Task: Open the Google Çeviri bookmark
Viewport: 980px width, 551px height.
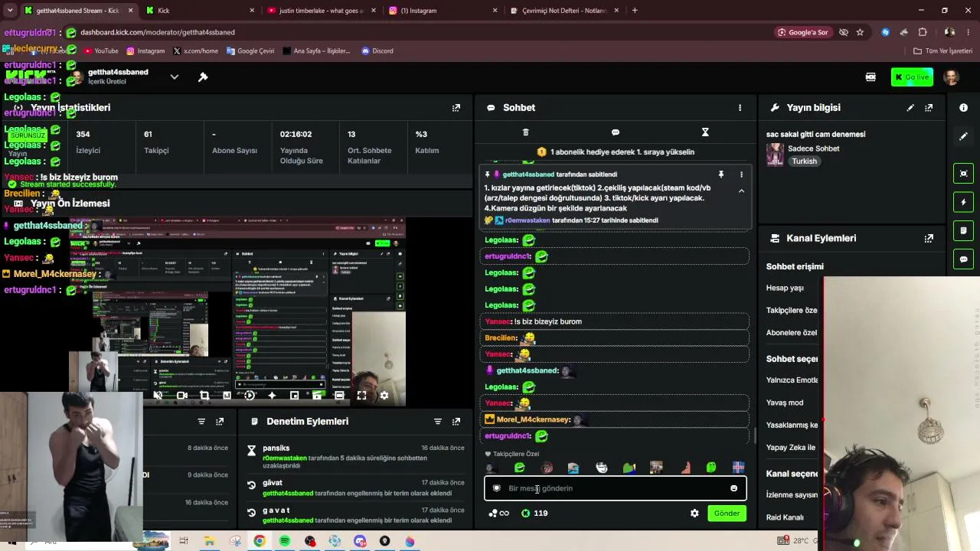Action: pyautogui.click(x=250, y=51)
